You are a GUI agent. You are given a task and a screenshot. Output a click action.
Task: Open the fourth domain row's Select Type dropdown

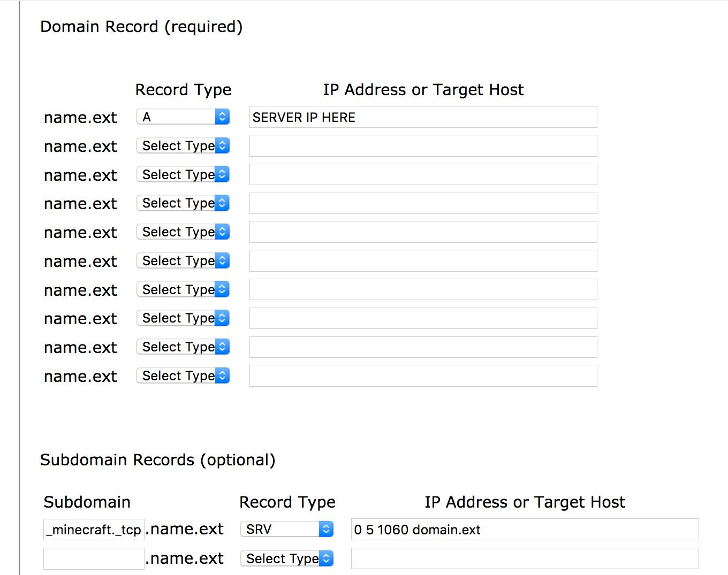point(183,203)
